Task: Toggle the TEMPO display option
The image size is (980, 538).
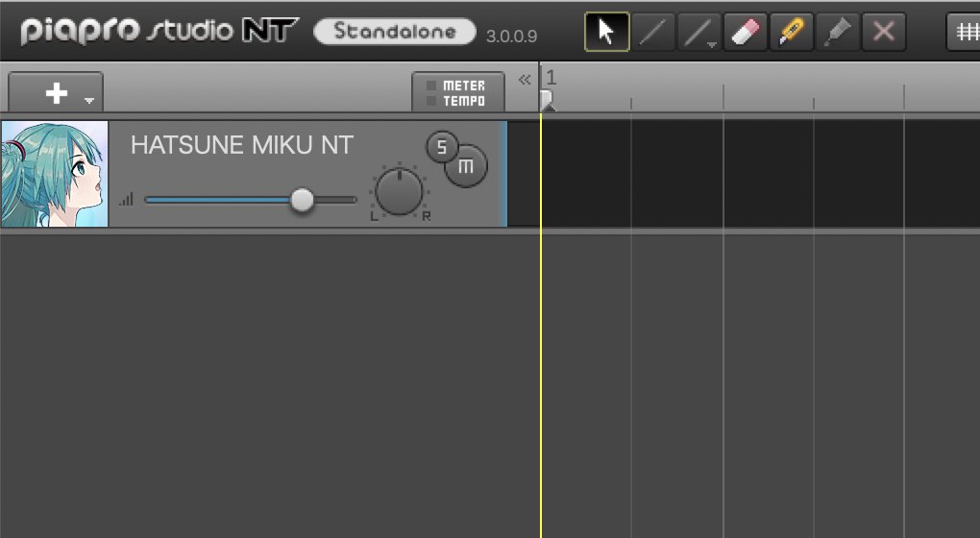Action: tap(457, 101)
